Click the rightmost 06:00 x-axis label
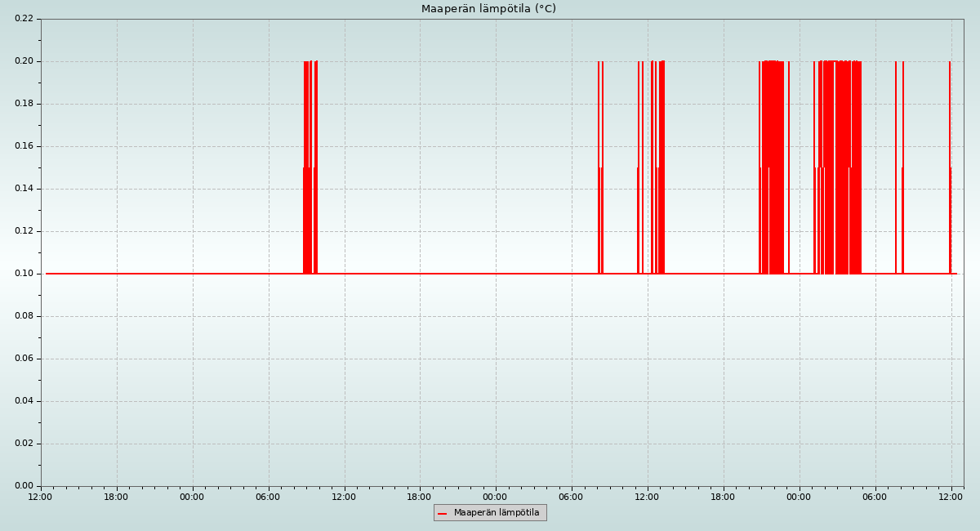 click(x=875, y=497)
